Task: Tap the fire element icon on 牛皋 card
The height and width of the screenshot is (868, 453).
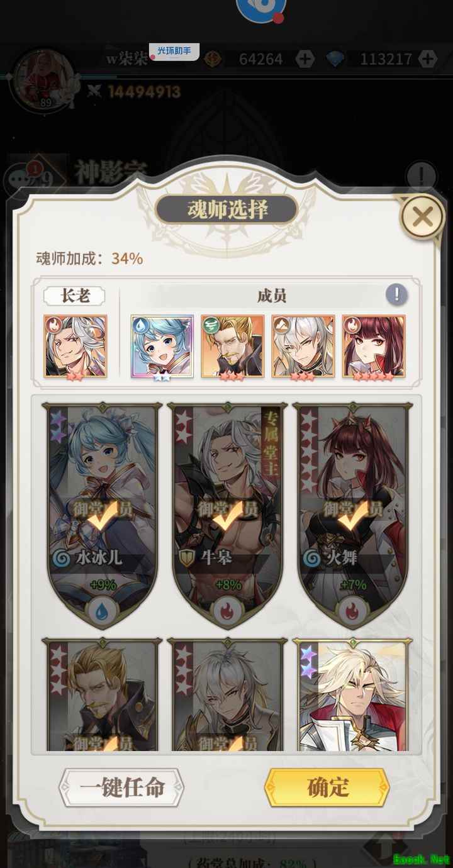Action: pyautogui.click(x=227, y=608)
